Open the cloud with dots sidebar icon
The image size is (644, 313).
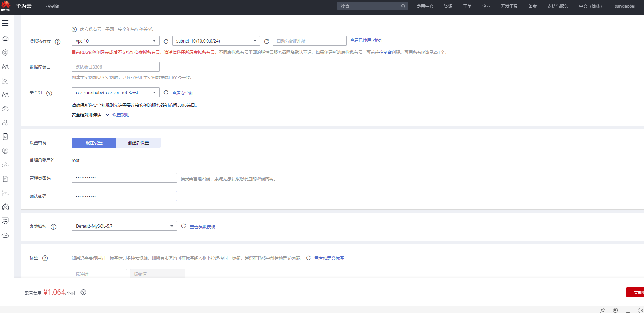pyautogui.click(x=5, y=235)
